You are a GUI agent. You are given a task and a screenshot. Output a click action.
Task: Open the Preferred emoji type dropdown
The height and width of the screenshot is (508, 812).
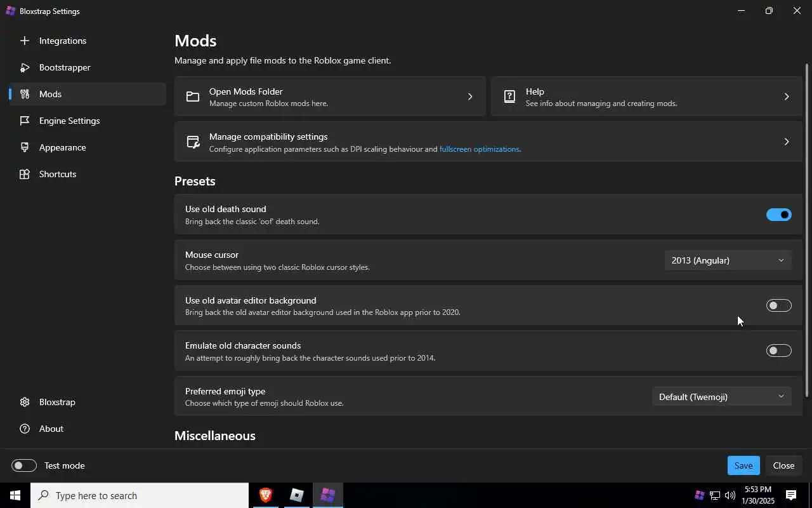click(722, 397)
